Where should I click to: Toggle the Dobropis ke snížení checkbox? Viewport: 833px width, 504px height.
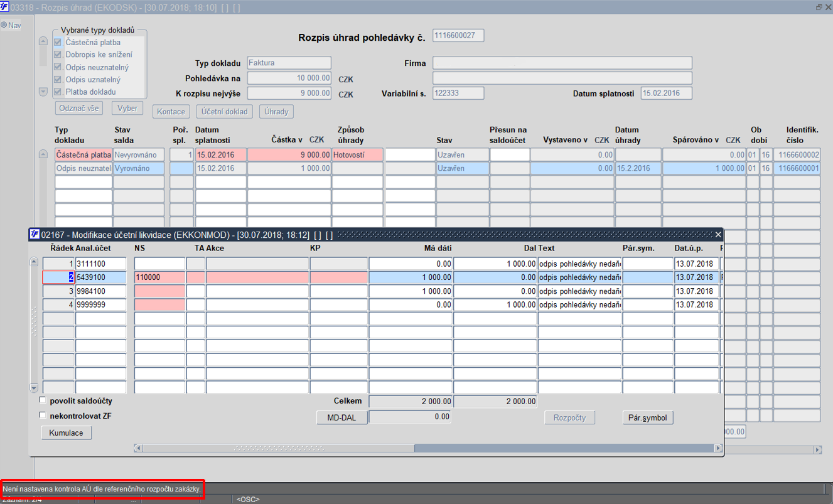58,55
